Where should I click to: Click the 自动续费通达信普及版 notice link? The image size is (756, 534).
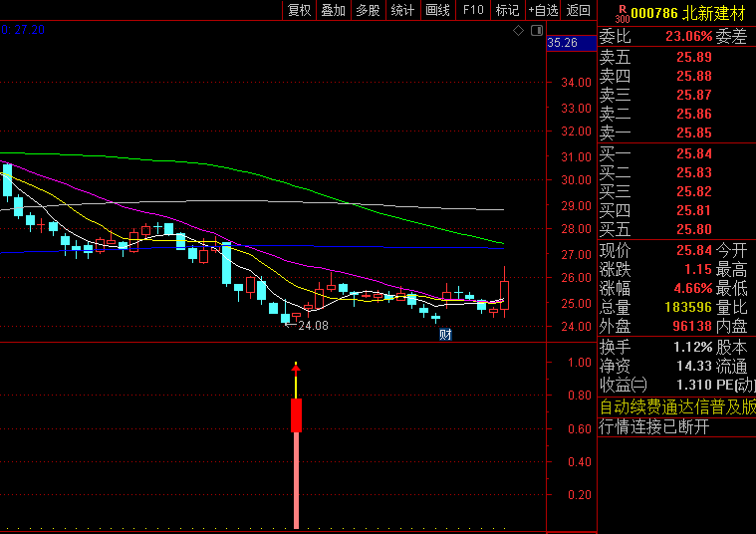(x=677, y=407)
